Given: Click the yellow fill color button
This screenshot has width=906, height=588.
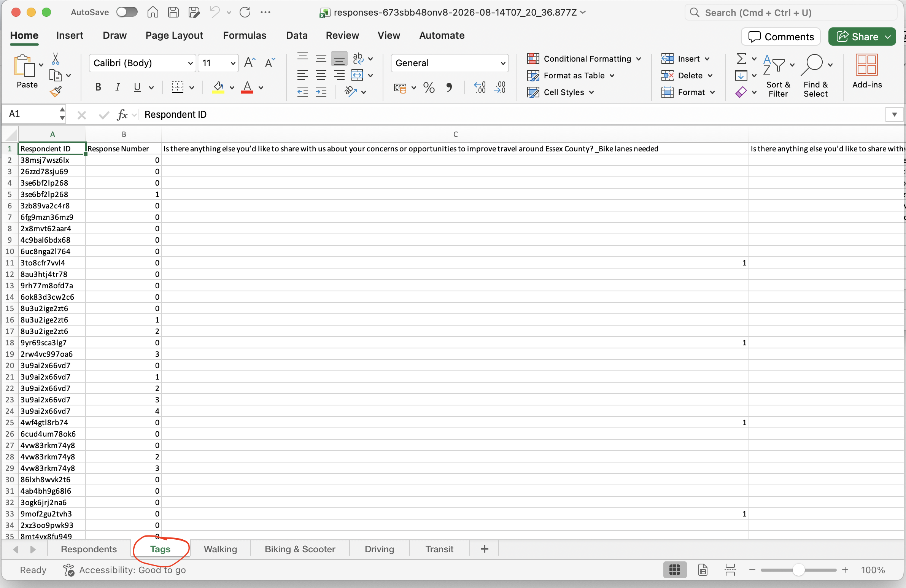Looking at the screenshot, I should pyautogui.click(x=218, y=87).
